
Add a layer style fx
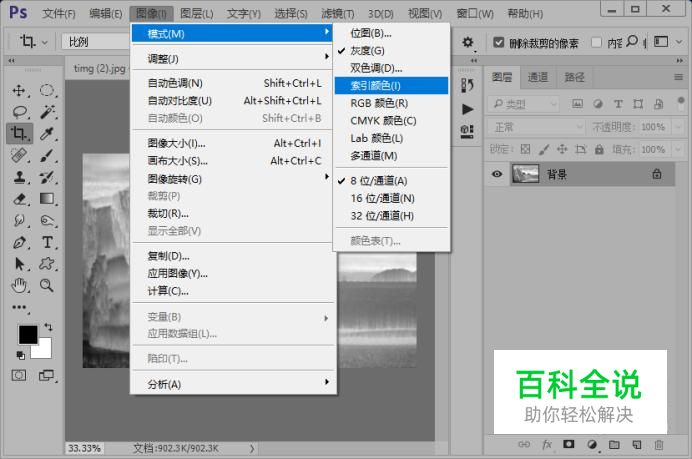coord(547,444)
